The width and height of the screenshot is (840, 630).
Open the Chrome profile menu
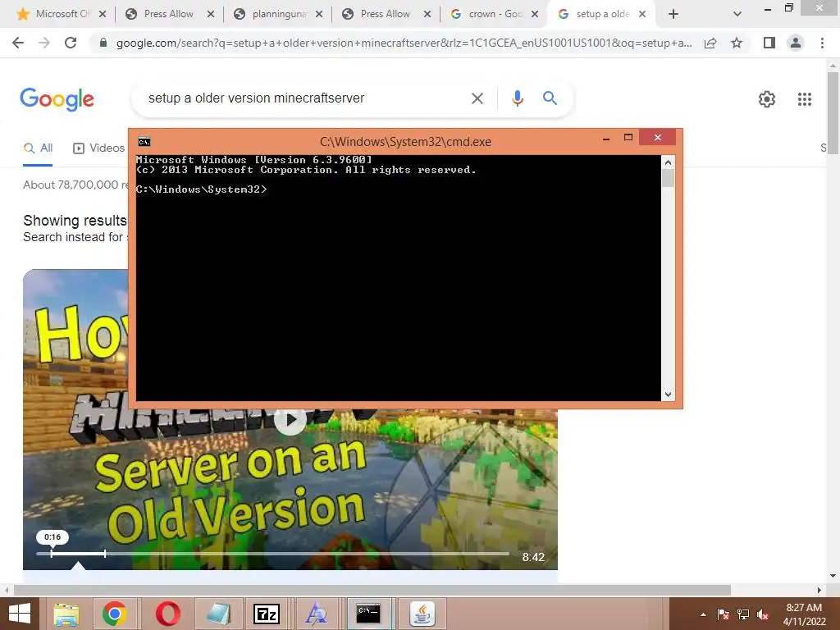796,43
